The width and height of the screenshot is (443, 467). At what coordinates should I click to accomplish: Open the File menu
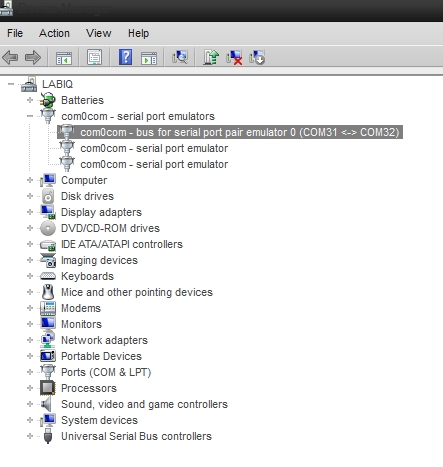click(15, 33)
